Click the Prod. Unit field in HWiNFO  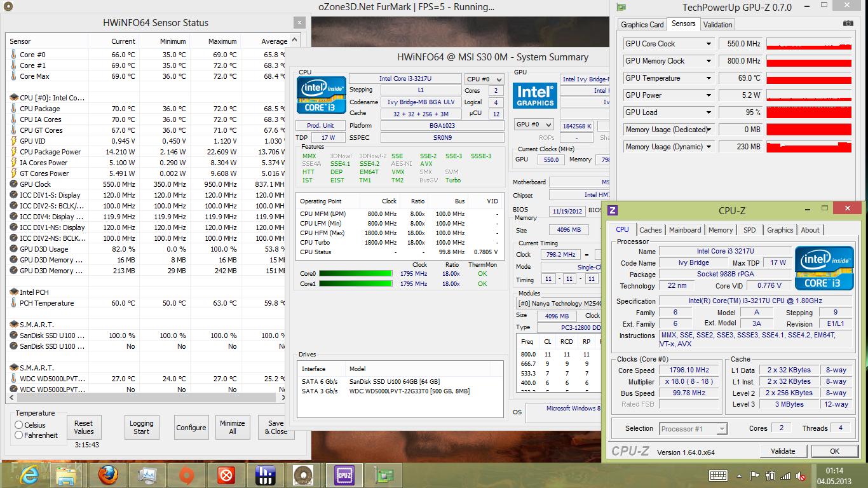coord(321,126)
